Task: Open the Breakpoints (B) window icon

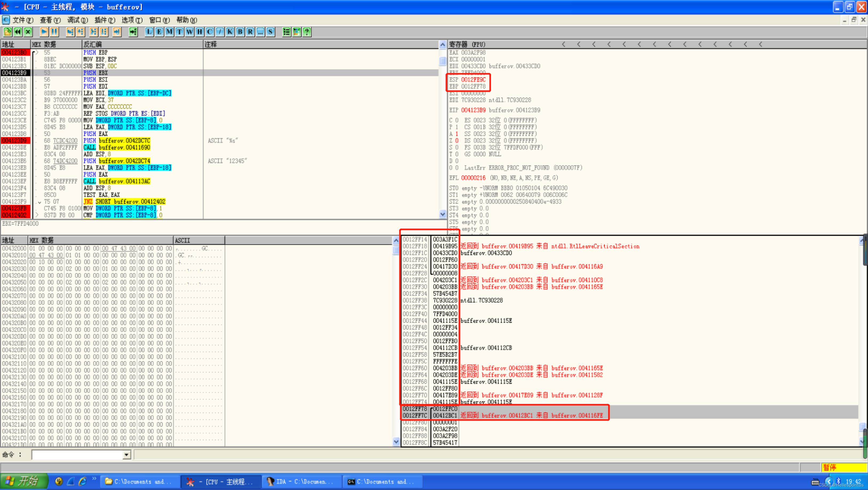Action: [240, 32]
